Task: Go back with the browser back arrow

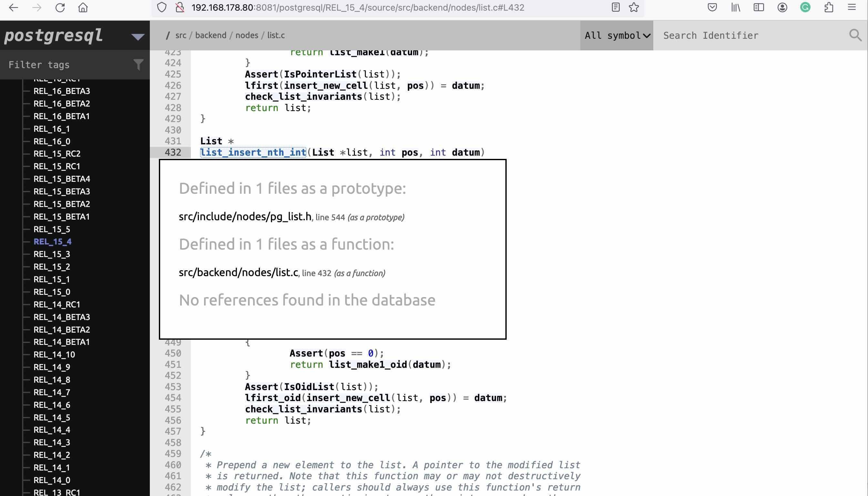Action: [13, 7]
